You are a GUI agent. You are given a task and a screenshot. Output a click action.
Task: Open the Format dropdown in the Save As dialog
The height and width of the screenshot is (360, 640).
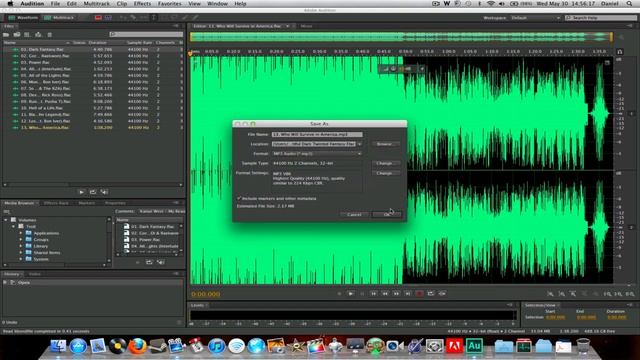(x=317, y=154)
